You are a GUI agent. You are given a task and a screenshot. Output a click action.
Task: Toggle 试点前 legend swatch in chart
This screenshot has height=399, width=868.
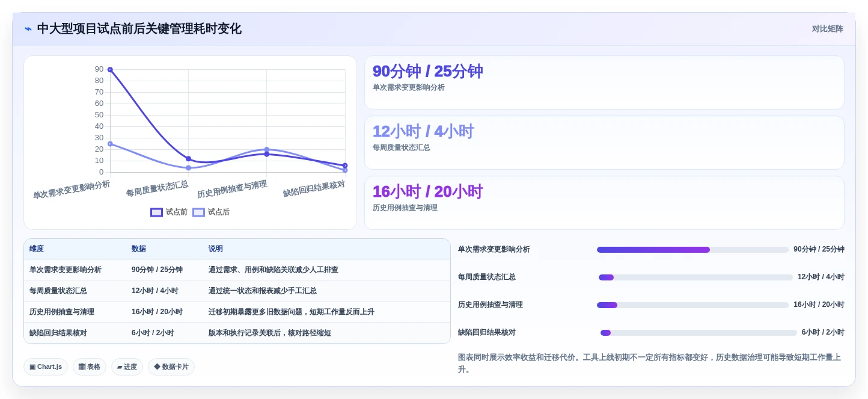click(x=156, y=212)
